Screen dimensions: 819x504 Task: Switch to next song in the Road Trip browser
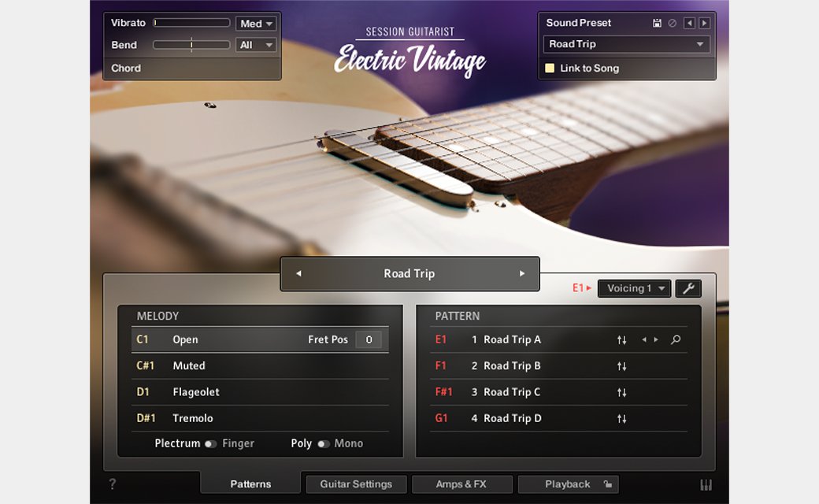point(522,274)
